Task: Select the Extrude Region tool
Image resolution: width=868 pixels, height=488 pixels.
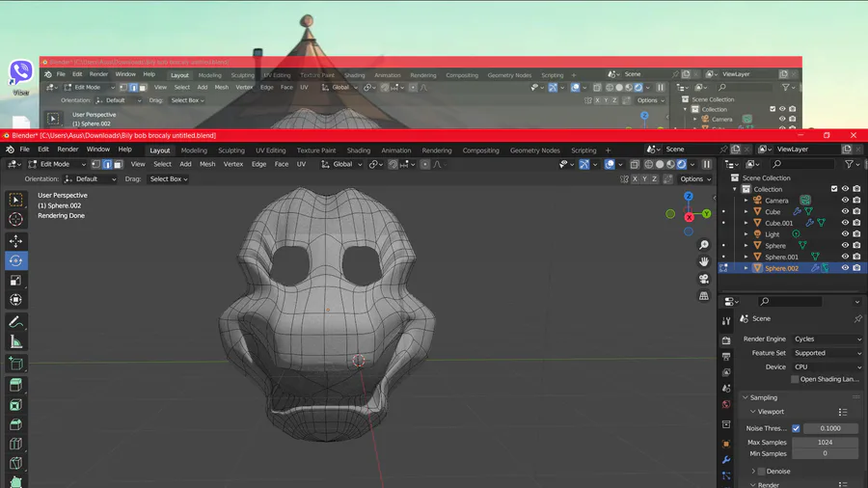Action: (x=15, y=385)
